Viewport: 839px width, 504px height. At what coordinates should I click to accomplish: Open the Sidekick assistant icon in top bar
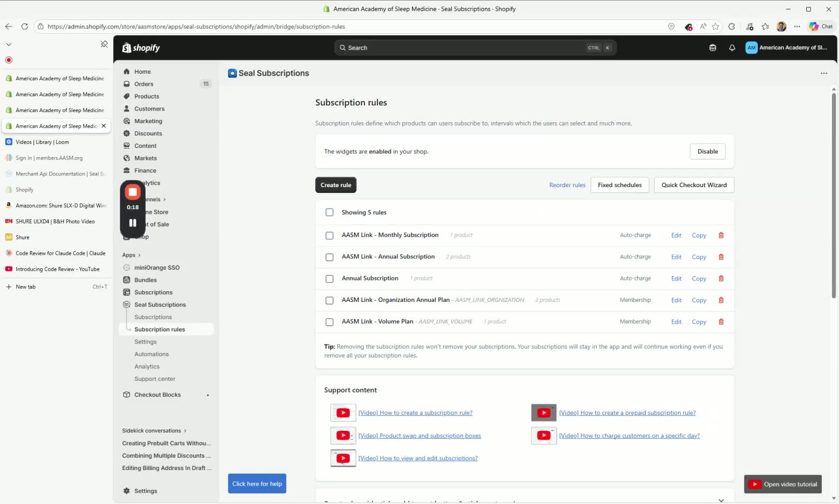pos(713,48)
